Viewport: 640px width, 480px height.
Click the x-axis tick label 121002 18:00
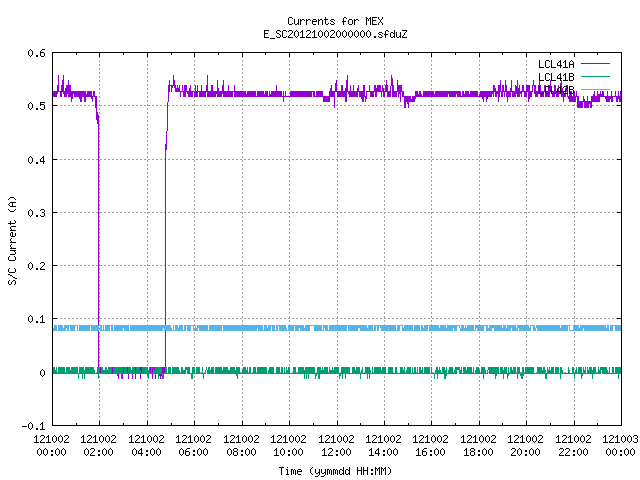(478, 445)
